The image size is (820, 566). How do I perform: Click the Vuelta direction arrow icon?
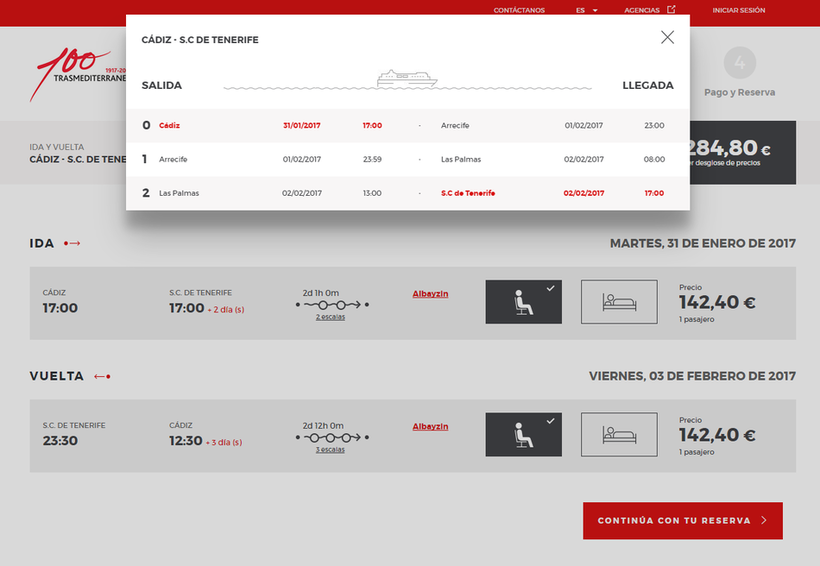tap(102, 376)
